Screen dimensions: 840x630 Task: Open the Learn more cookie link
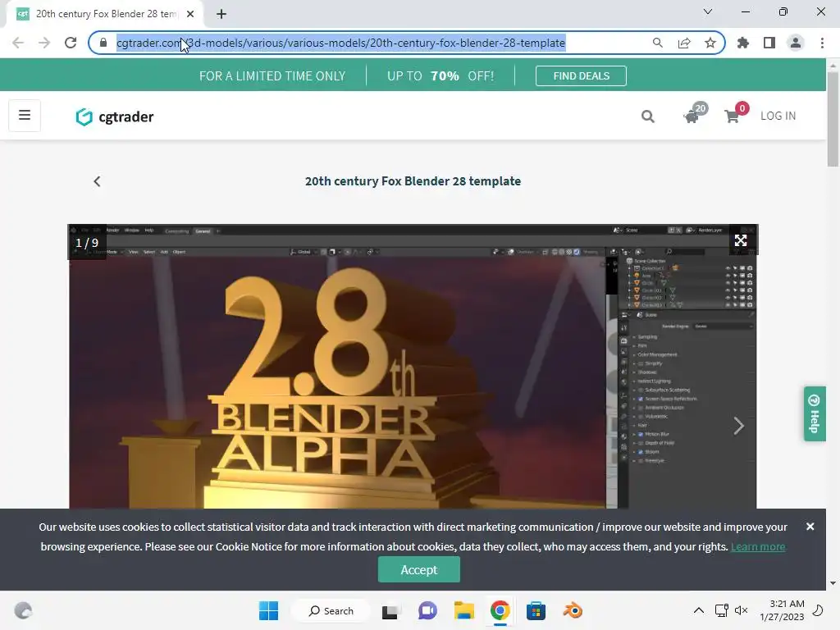(x=758, y=547)
